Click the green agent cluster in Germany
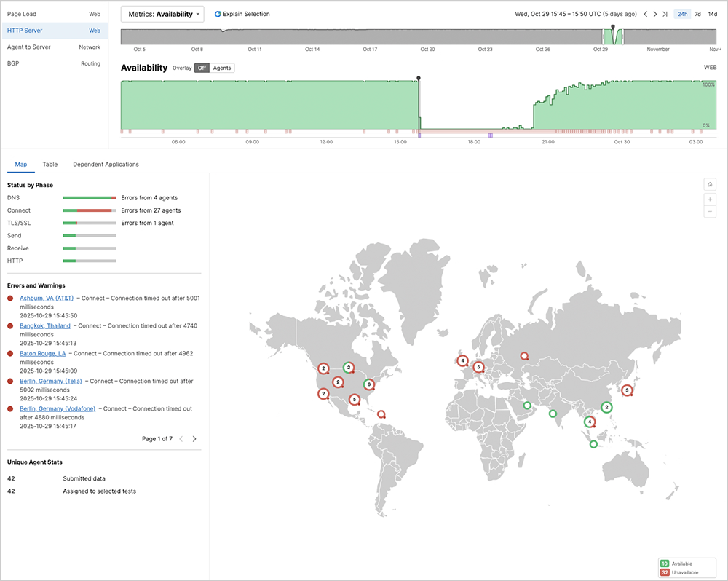728x581 pixels. click(x=478, y=367)
